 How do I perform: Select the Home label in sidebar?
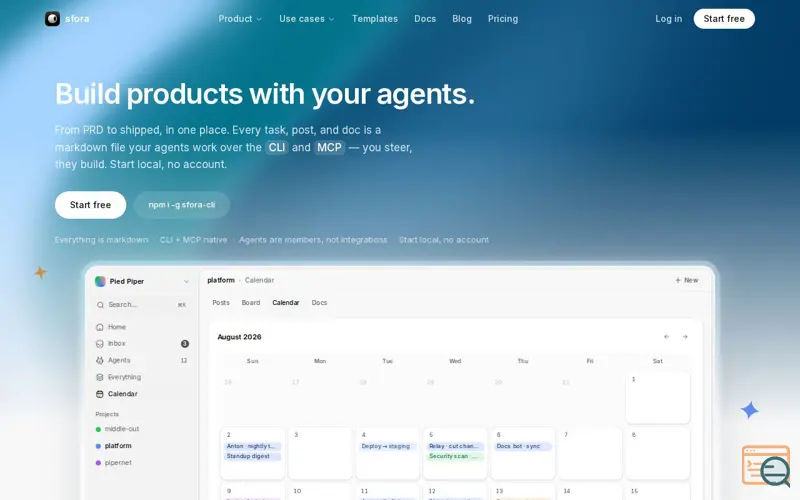(x=117, y=327)
